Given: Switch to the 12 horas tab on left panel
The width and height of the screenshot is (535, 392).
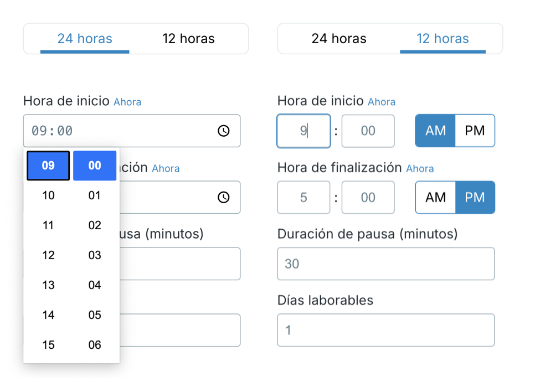Looking at the screenshot, I should (x=188, y=38).
